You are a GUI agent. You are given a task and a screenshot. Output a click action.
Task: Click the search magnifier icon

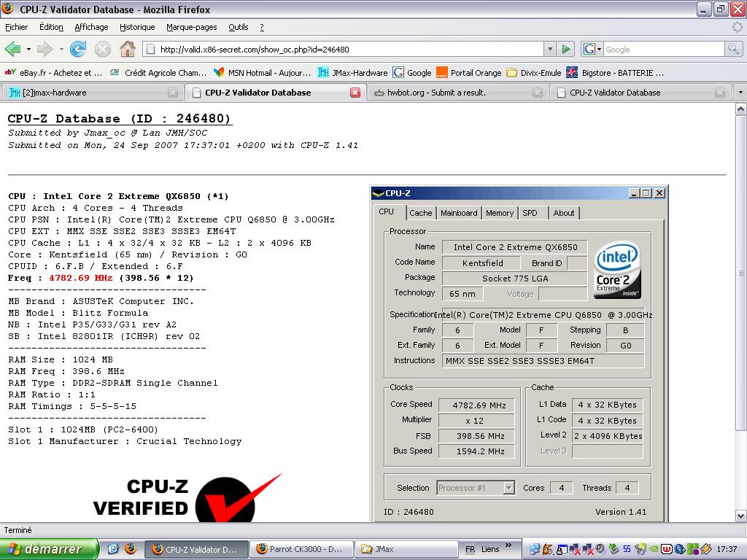[x=732, y=49]
